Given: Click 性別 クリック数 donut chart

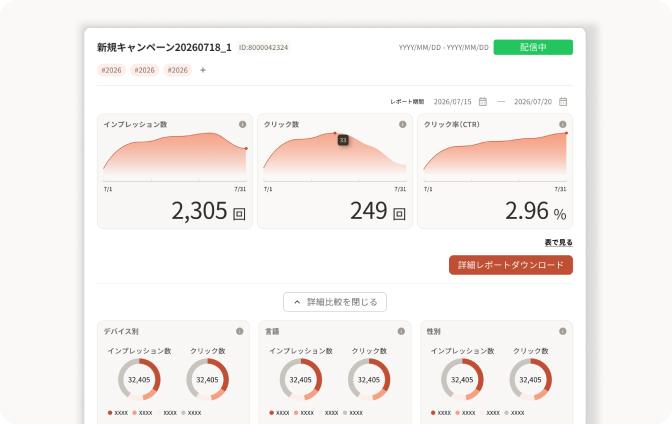Looking at the screenshot, I should (531, 379).
